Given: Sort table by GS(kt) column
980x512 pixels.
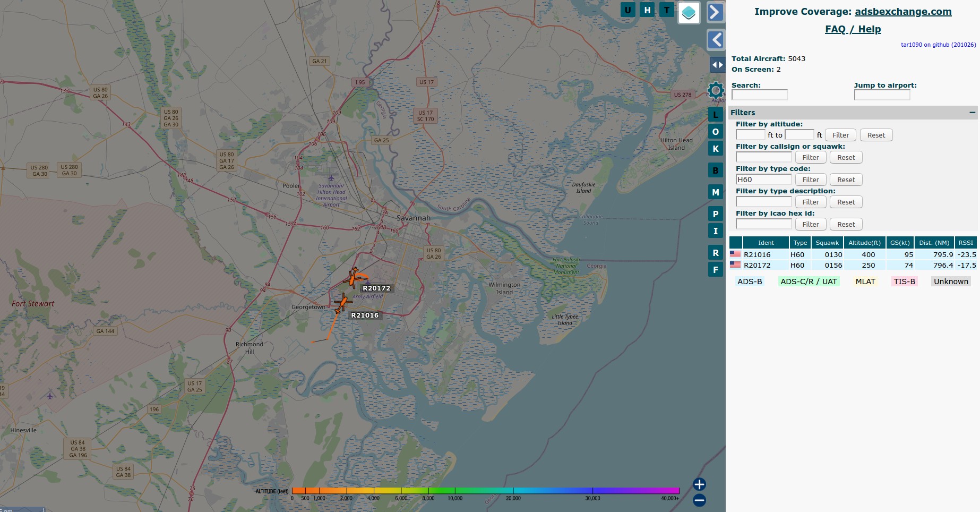Looking at the screenshot, I should click(x=900, y=243).
